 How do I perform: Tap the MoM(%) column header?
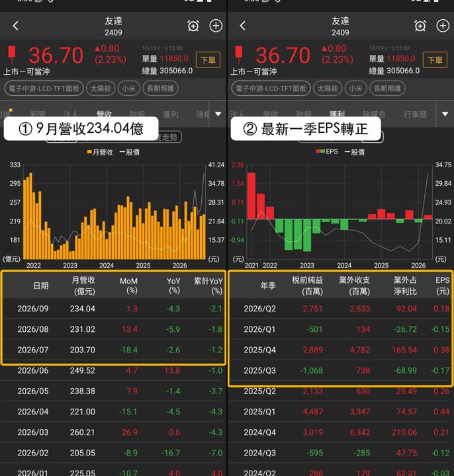(128, 286)
